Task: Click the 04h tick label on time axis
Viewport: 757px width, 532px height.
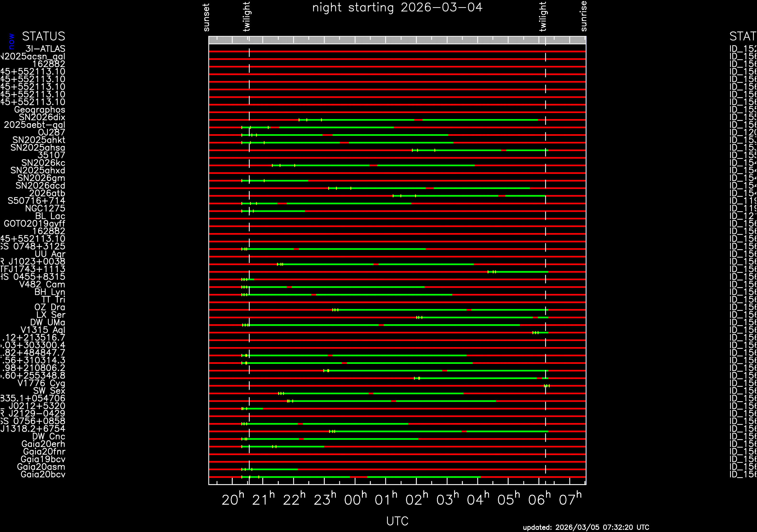Action: (478, 499)
